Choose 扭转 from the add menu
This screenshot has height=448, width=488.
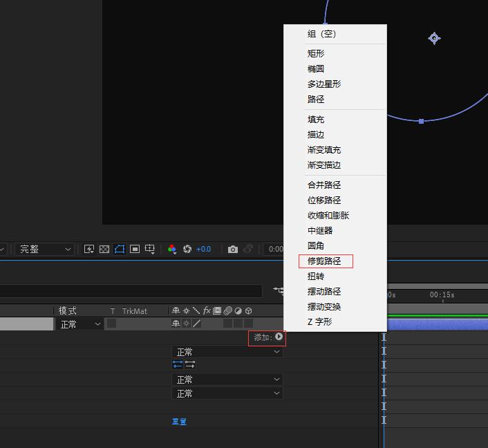(x=335, y=276)
